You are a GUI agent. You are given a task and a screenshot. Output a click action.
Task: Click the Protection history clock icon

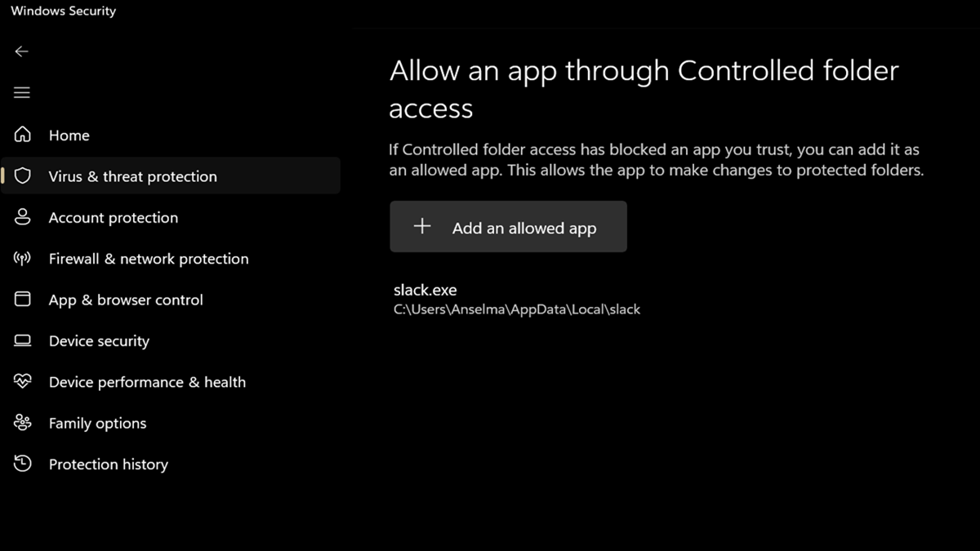coord(23,464)
